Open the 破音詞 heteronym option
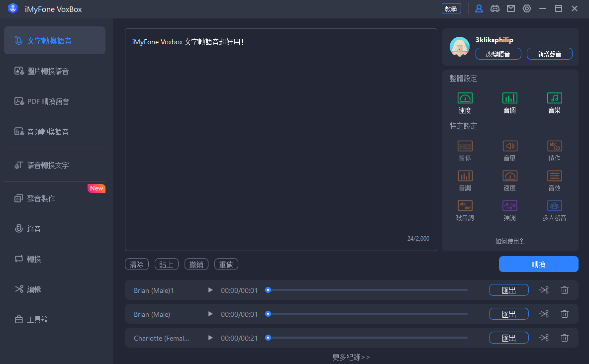The image size is (589, 364). point(465,210)
